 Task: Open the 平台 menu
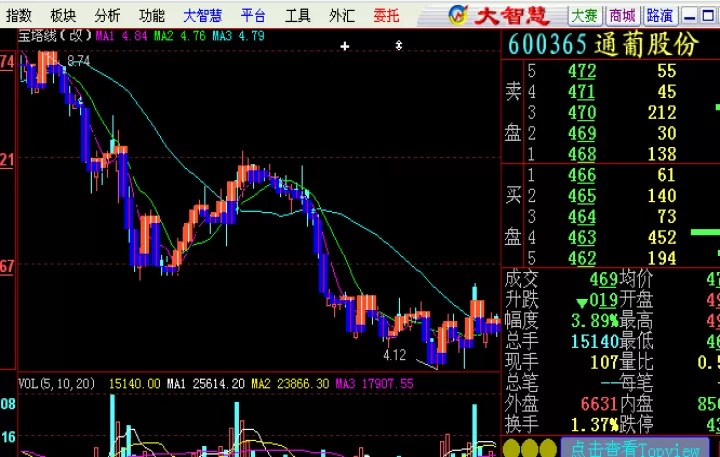pyautogui.click(x=253, y=16)
